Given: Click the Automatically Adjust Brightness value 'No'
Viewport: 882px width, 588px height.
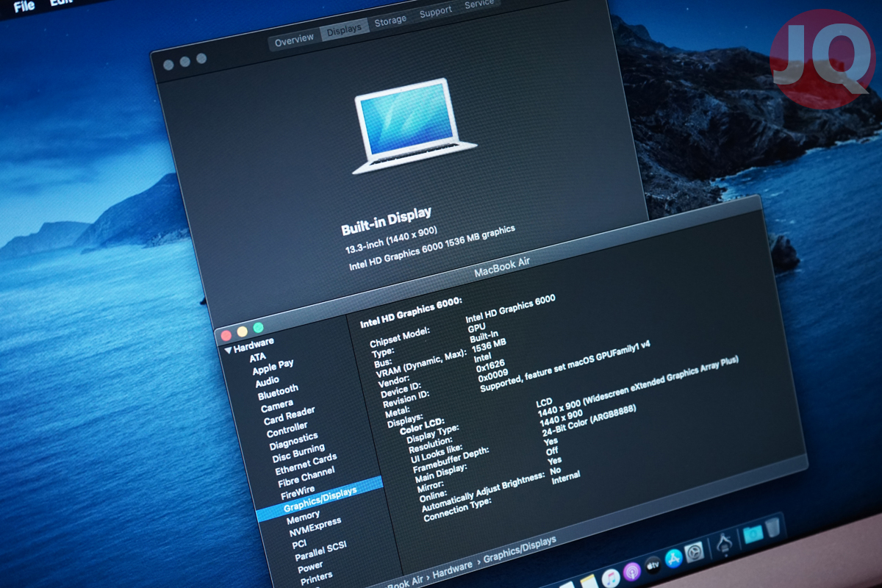Looking at the screenshot, I should 555,470.
